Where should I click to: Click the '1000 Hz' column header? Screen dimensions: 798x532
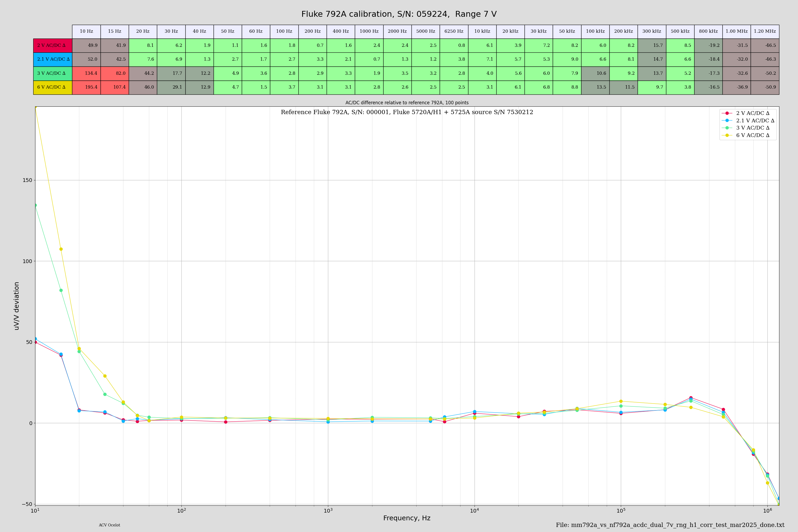point(369,32)
